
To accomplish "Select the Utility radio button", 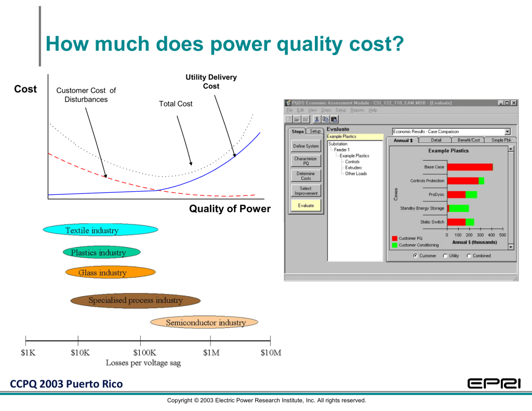I will point(445,256).
